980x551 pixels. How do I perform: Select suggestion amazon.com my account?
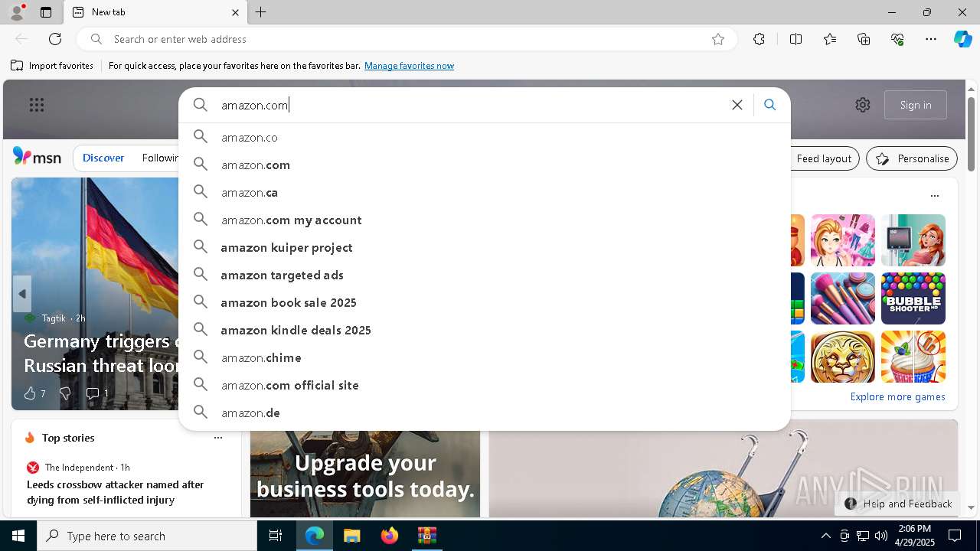484,220
